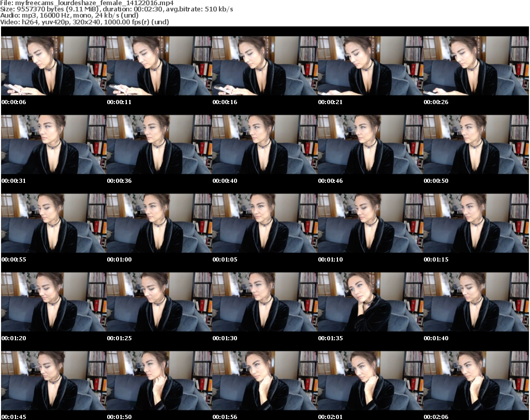Open the thumbnail at timestamp 00:00:40
The width and height of the screenshot is (530, 420).
(264, 144)
